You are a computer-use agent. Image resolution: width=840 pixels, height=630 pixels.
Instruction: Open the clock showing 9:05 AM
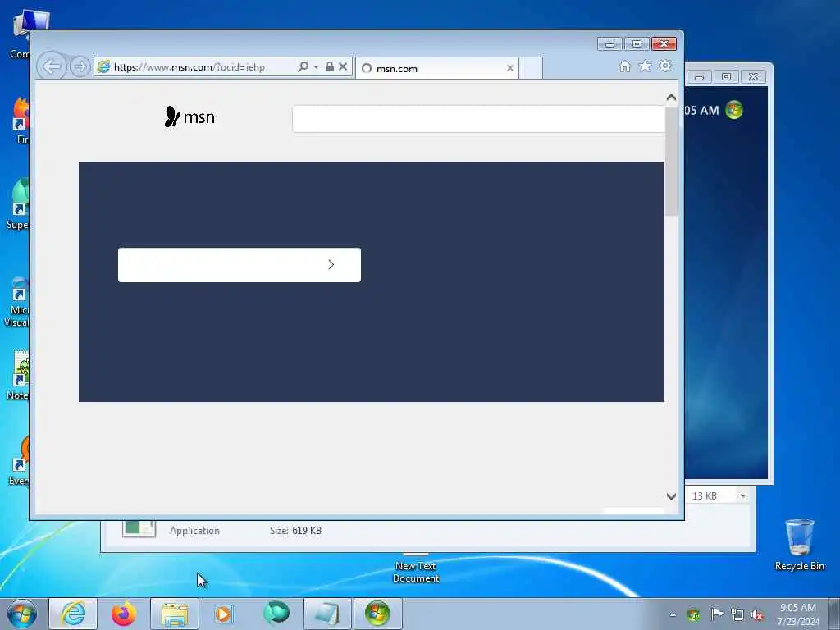click(x=798, y=614)
